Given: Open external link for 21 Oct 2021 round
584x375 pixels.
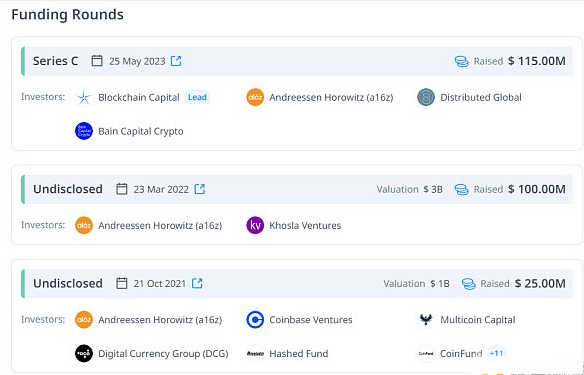Looking at the screenshot, I should pyautogui.click(x=197, y=283).
